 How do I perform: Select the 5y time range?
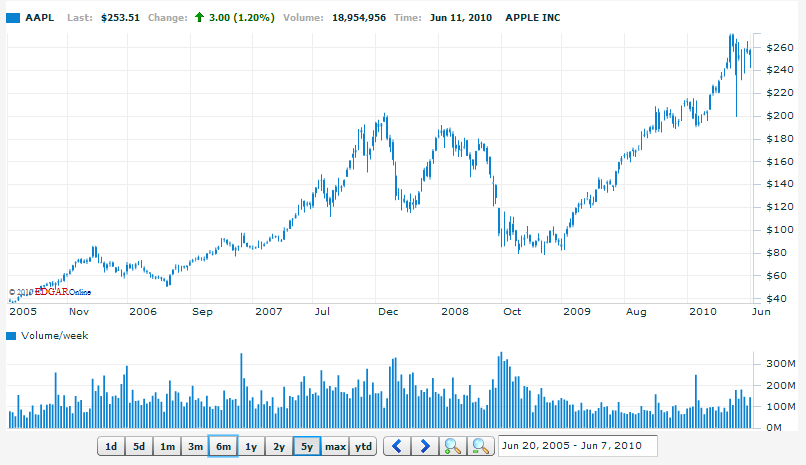coord(307,446)
